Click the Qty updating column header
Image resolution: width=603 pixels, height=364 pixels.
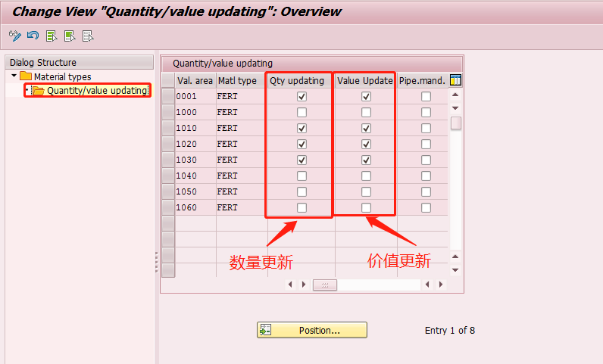pyautogui.click(x=301, y=81)
